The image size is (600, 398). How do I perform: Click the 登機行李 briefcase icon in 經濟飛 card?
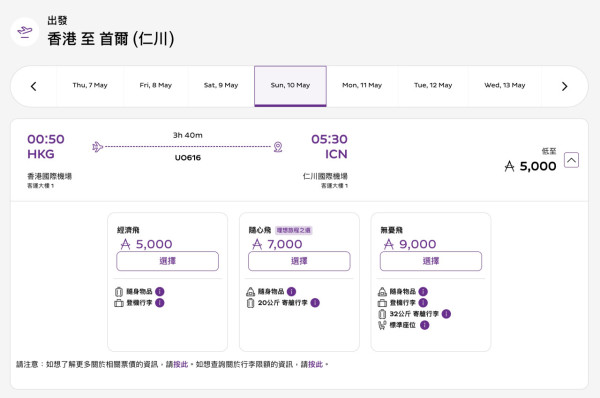(x=119, y=303)
